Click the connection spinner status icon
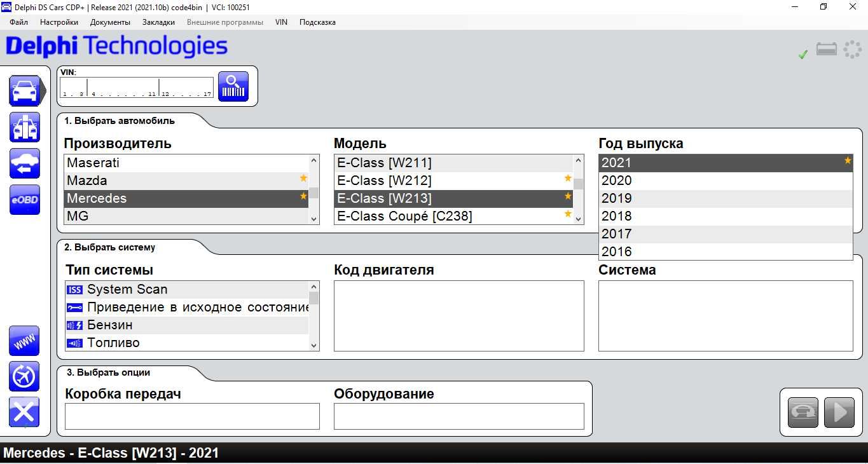This screenshot has width=868, height=464. tap(852, 49)
